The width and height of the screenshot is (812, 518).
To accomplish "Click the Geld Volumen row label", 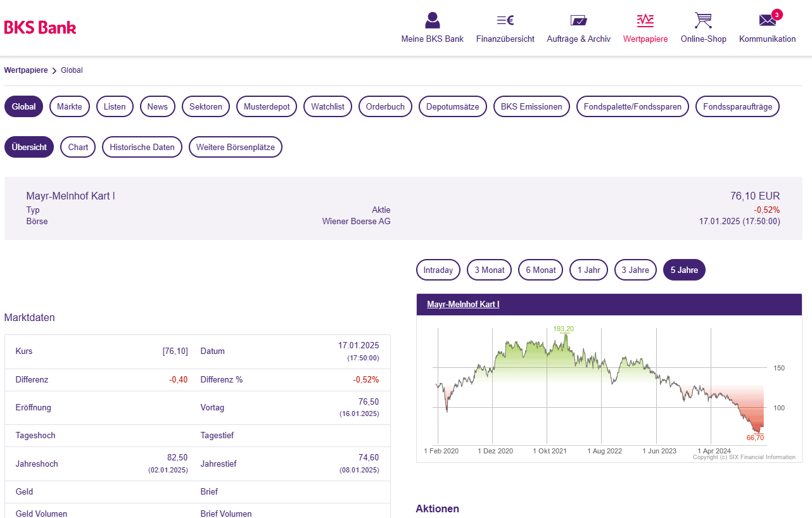I will [41, 514].
